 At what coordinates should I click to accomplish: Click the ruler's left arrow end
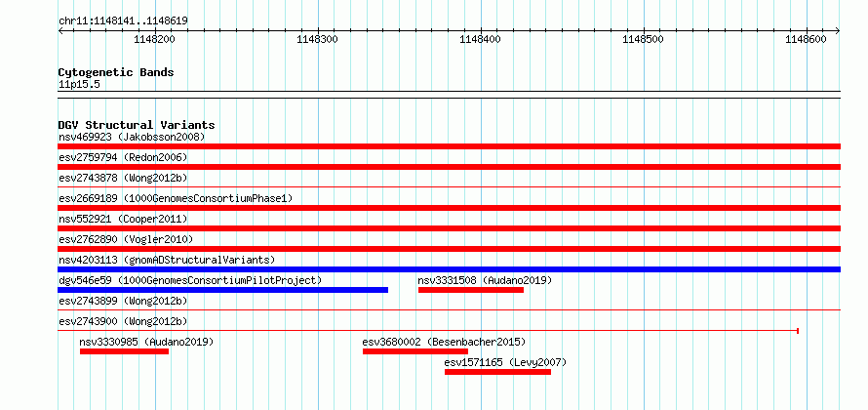tap(60, 31)
